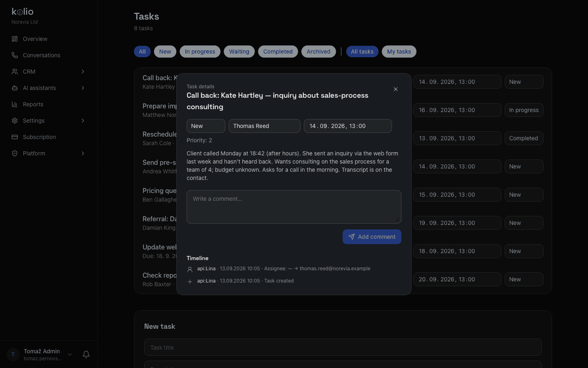Expand the AI assistants submenu chevron

click(83, 88)
